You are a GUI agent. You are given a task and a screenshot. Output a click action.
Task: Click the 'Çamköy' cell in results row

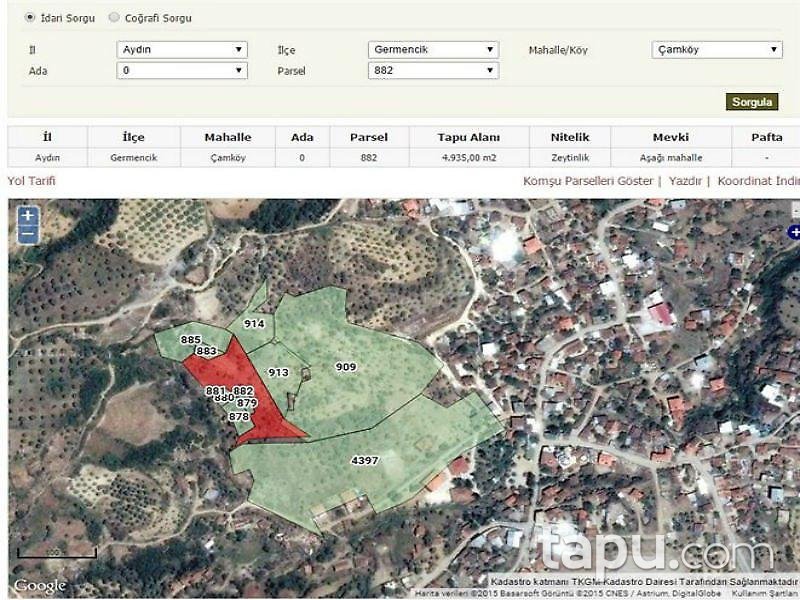tap(228, 158)
